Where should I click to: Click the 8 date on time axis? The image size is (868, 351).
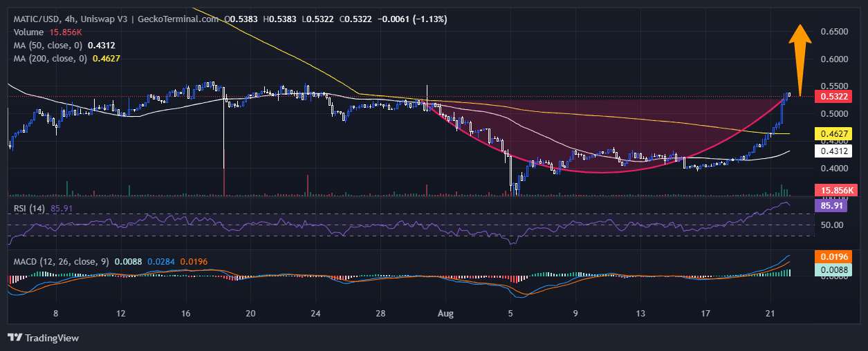point(56,313)
